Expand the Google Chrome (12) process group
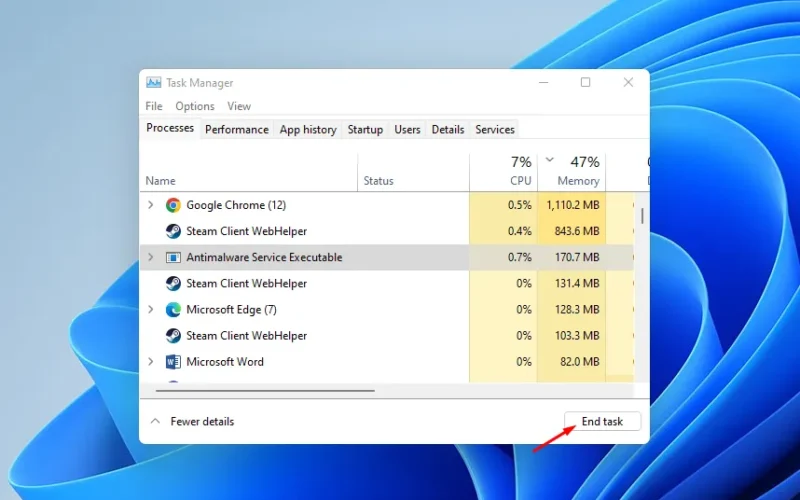800x500 pixels. click(151, 205)
